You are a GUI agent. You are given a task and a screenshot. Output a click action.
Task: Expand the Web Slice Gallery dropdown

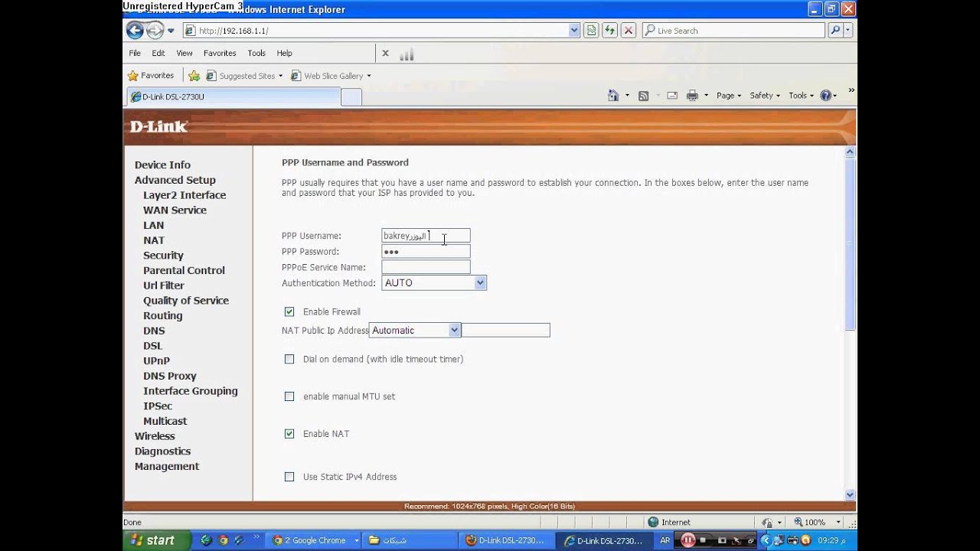[x=369, y=76]
